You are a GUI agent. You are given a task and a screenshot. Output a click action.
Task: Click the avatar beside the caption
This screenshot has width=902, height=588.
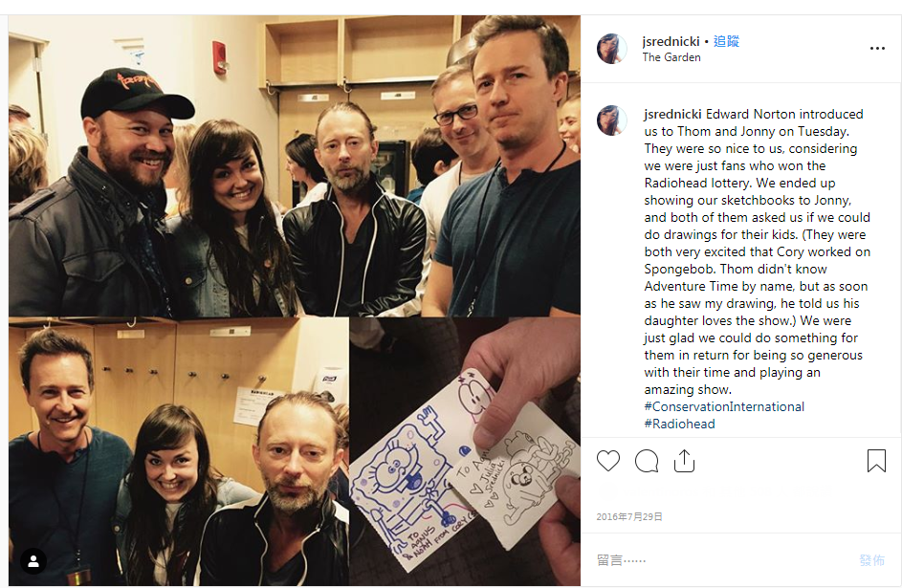[611, 120]
